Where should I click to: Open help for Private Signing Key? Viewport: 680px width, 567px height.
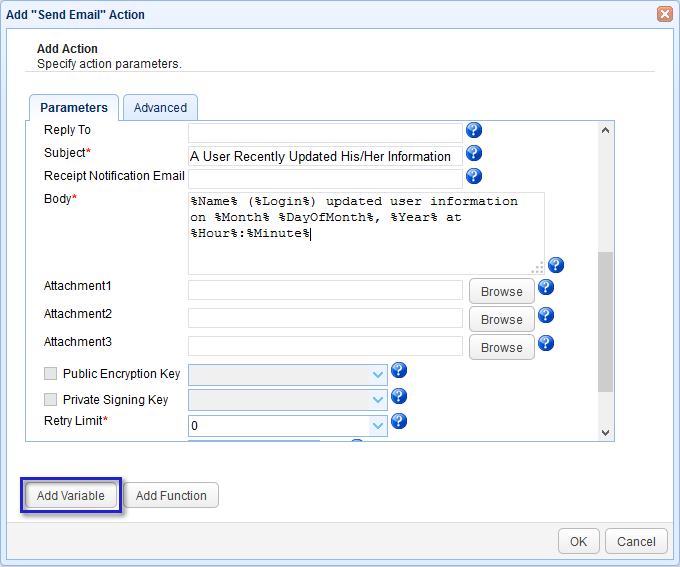click(399, 396)
